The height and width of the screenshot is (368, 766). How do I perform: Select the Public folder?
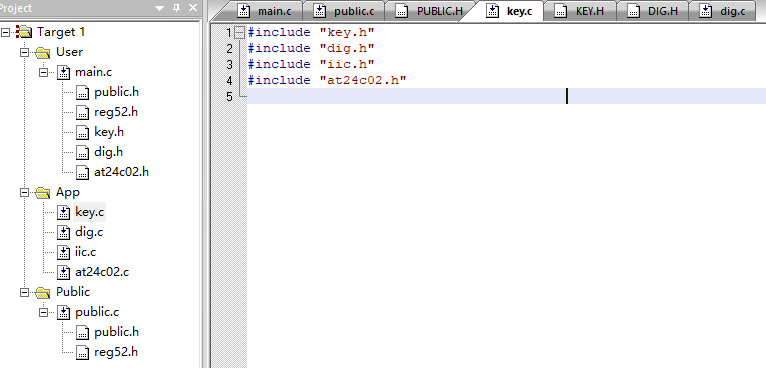(x=73, y=292)
